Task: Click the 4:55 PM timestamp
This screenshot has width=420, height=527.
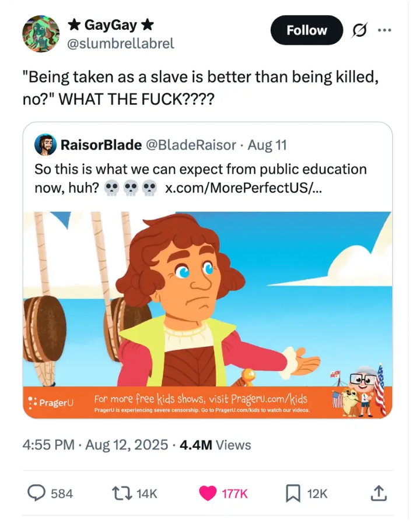Action: click(48, 445)
